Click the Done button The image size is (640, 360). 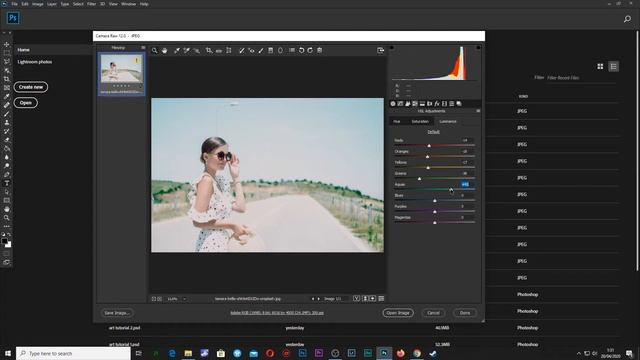(465, 313)
